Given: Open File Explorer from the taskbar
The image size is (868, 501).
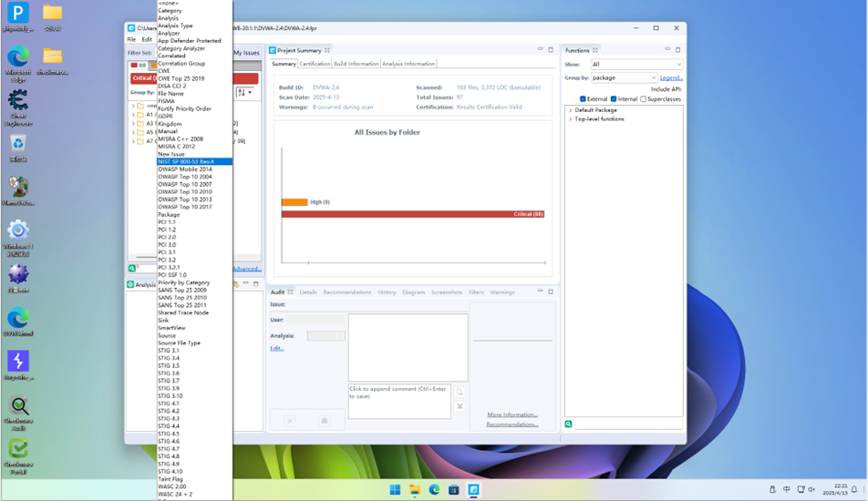Looking at the screenshot, I should pos(415,489).
